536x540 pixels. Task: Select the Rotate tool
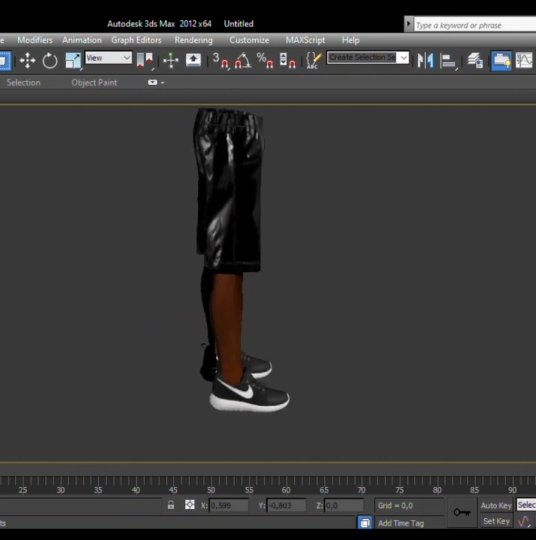coord(50,61)
